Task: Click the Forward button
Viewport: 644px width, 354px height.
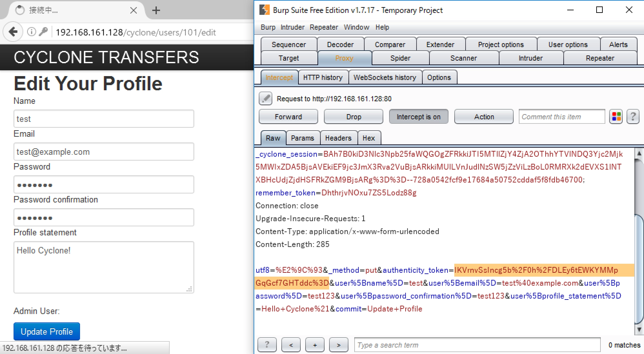Action: (288, 117)
